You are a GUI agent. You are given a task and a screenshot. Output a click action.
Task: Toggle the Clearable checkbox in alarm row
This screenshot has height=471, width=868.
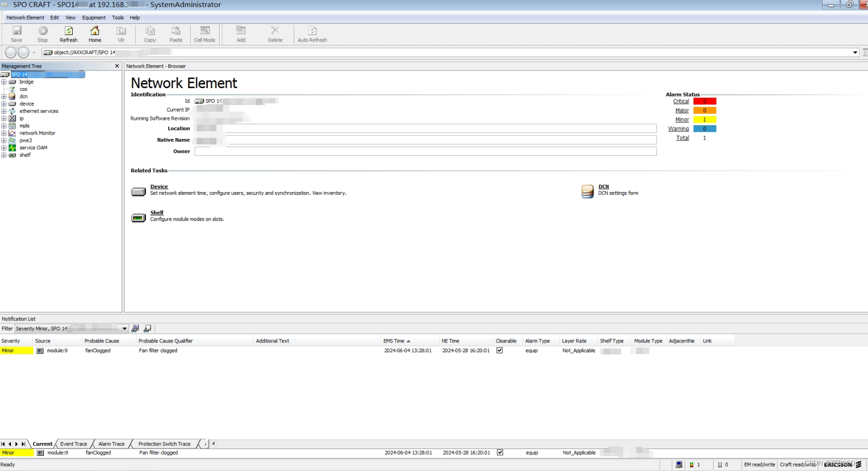tap(500, 351)
